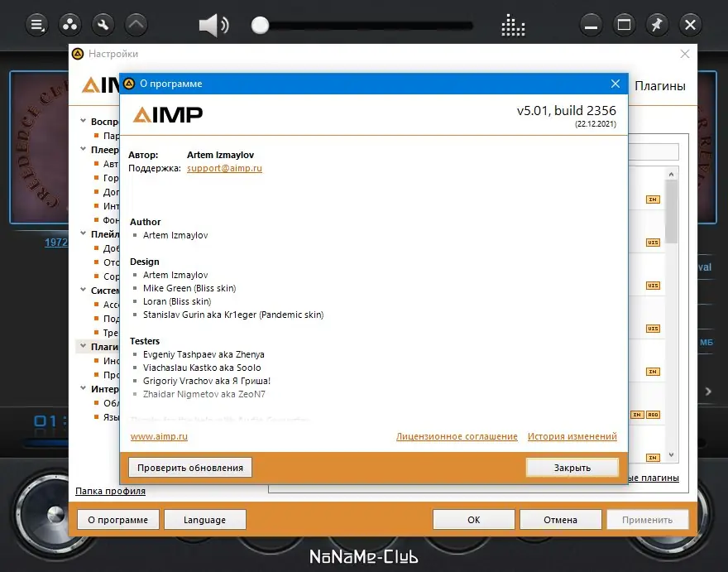Click Artem Izmaylov under Author heading
Screen dimensions: 728x572
[175, 235]
